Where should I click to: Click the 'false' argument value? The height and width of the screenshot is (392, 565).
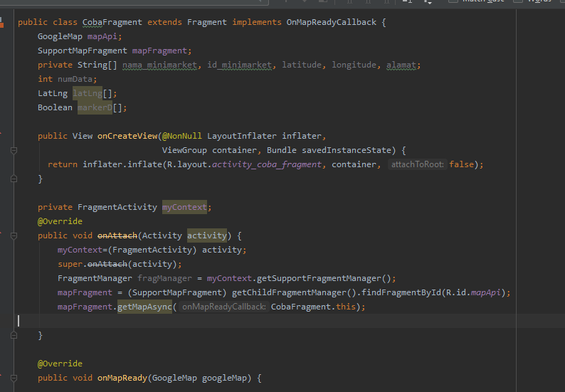462,164
